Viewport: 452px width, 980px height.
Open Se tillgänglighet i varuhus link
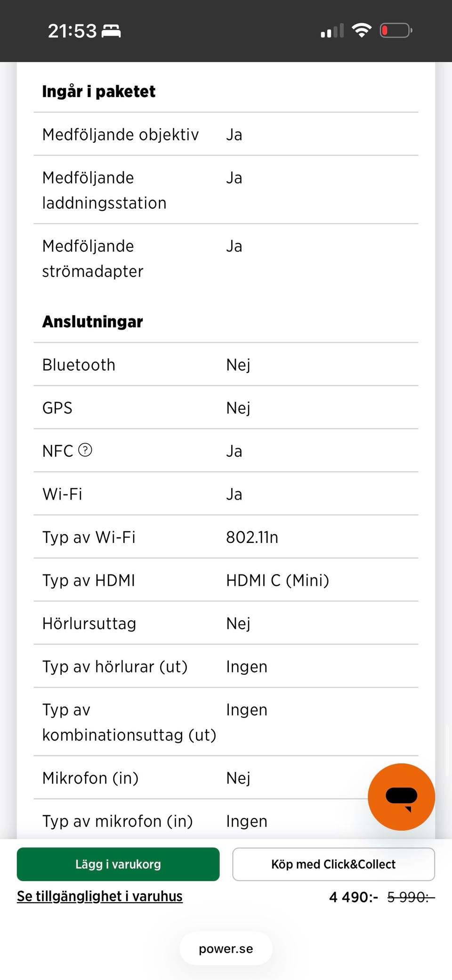tap(100, 896)
